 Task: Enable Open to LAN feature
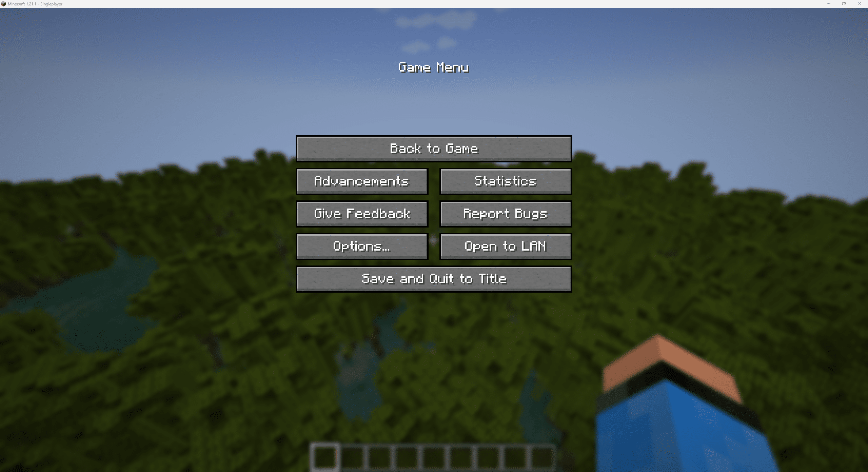pos(505,246)
